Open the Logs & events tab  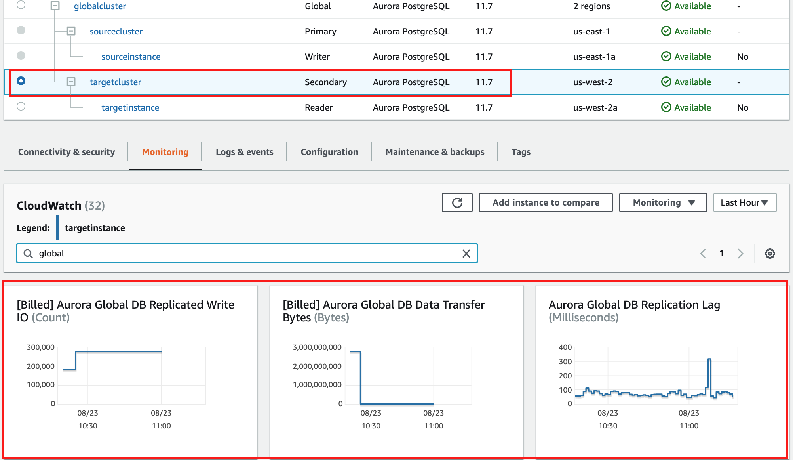244,152
